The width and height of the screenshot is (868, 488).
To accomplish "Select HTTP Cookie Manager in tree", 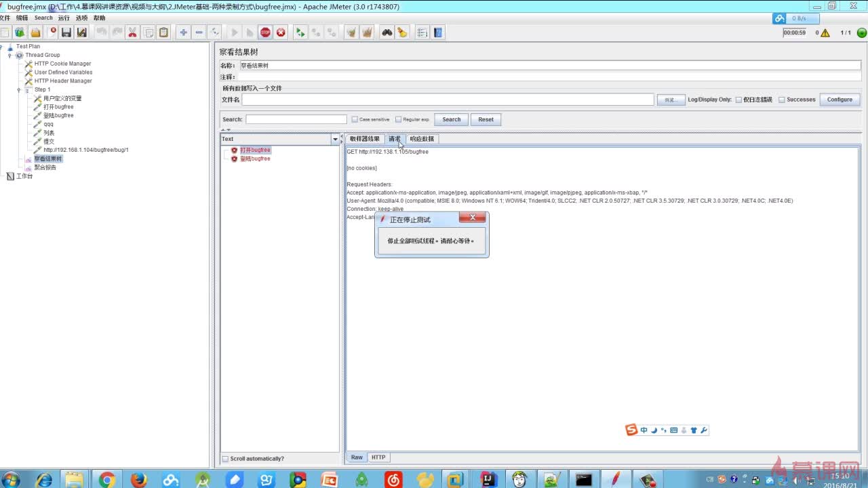I will click(62, 64).
